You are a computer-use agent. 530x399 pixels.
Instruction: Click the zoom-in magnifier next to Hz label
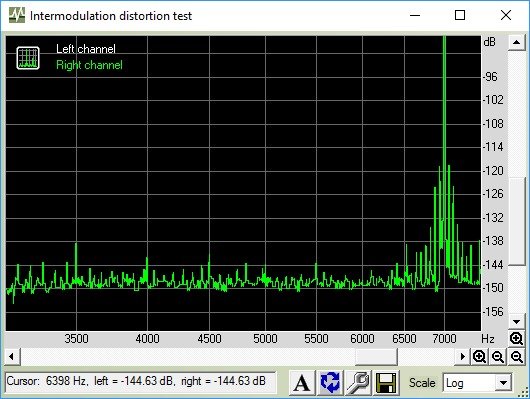click(516, 338)
